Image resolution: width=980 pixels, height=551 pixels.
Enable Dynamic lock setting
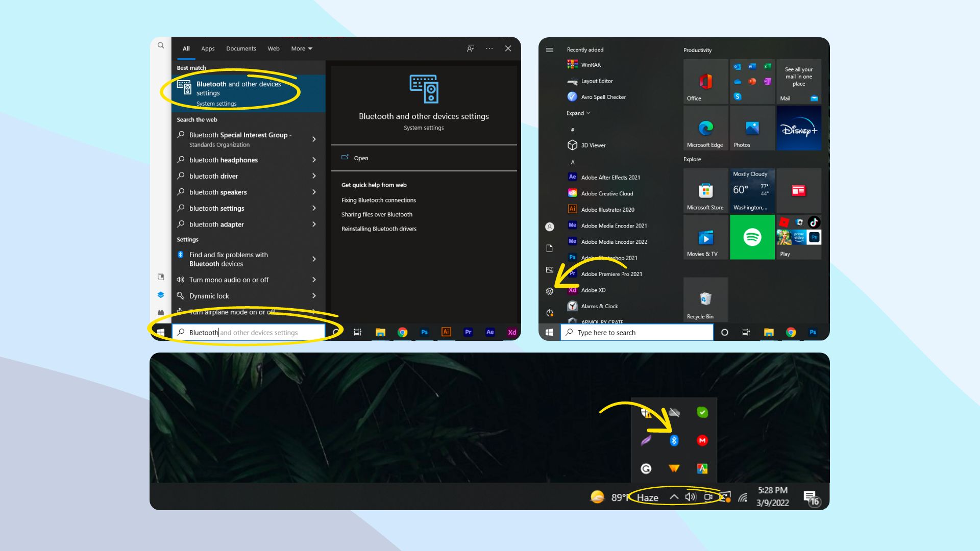(x=210, y=295)
